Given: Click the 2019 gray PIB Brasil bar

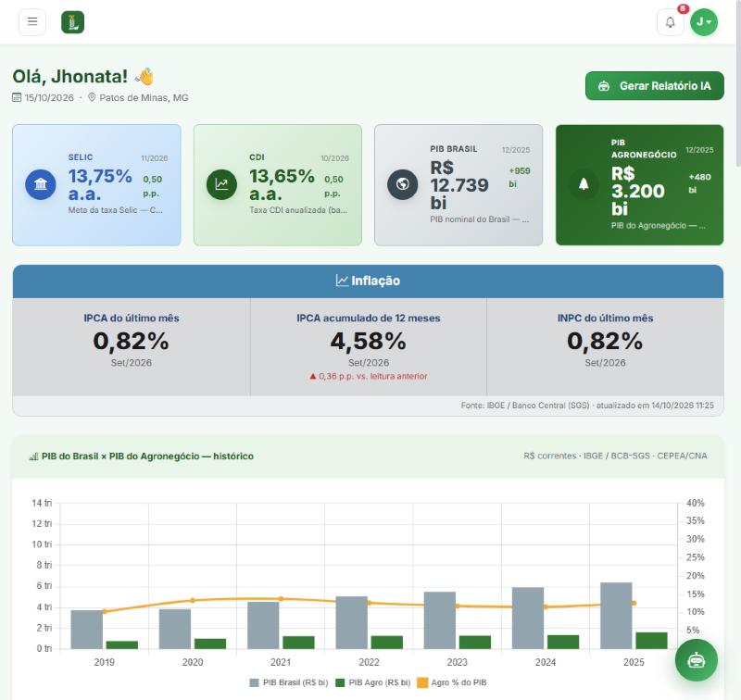Looking at the screenshot, I should (87, 630).
